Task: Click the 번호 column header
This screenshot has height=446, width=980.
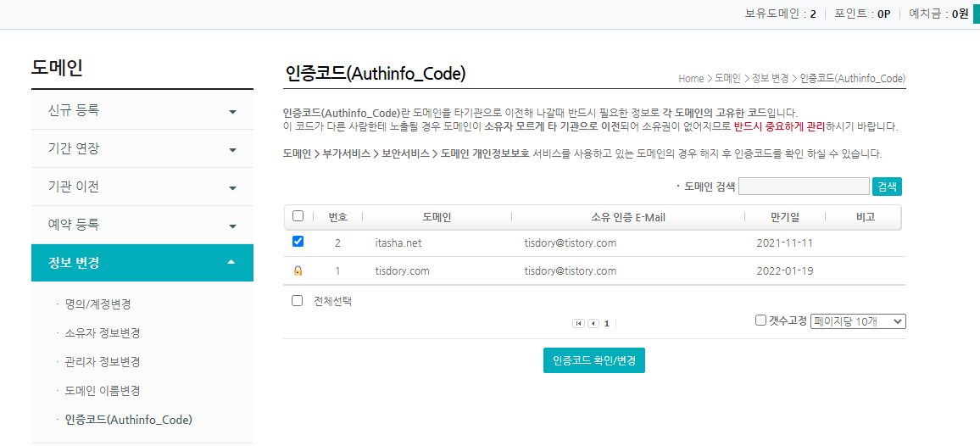Action: point(337,217)
